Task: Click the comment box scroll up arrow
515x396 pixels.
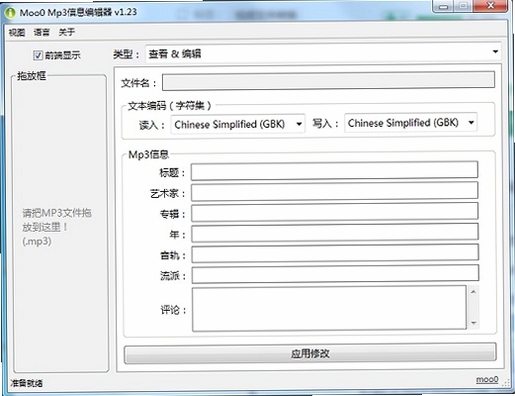Action: [473, 292]
